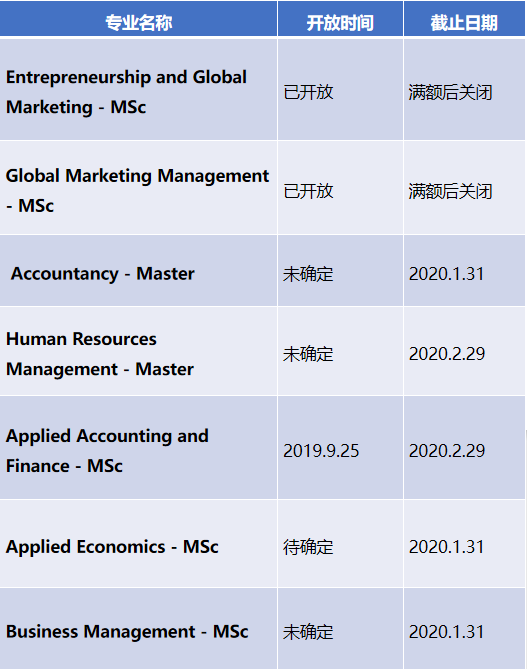Click 未确定 opening time for Human Resources
Viewport: 527px width, 669px height.
(x=308, y=354)
